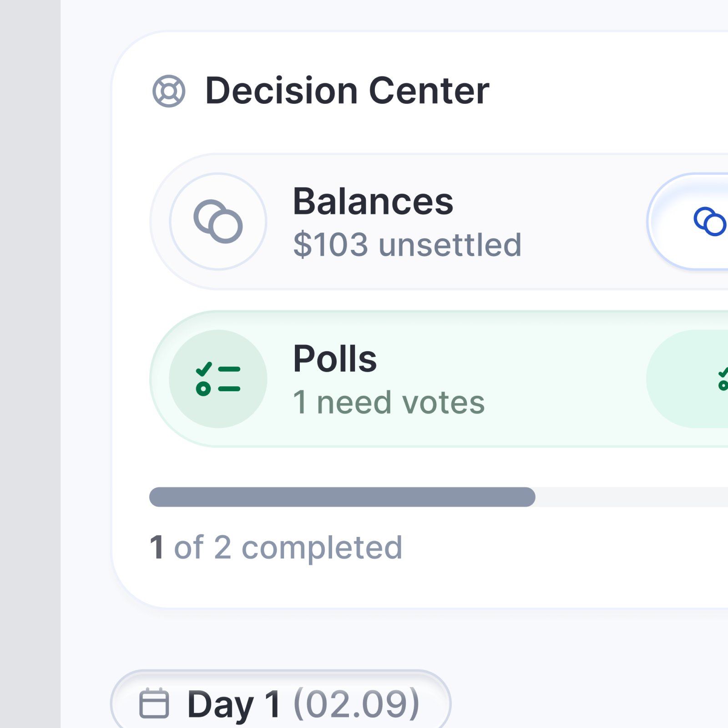The width and height of the screenshot is (728, 728).
Task: Select the Day 1 label in the date pill
Action: [x=234, y=704]
